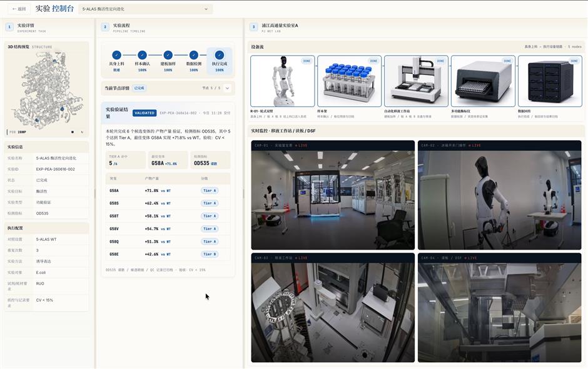Select the fourth pipeline step checkmark circle
The height and width of the screenshot is (369, 588).
point(193,55)
